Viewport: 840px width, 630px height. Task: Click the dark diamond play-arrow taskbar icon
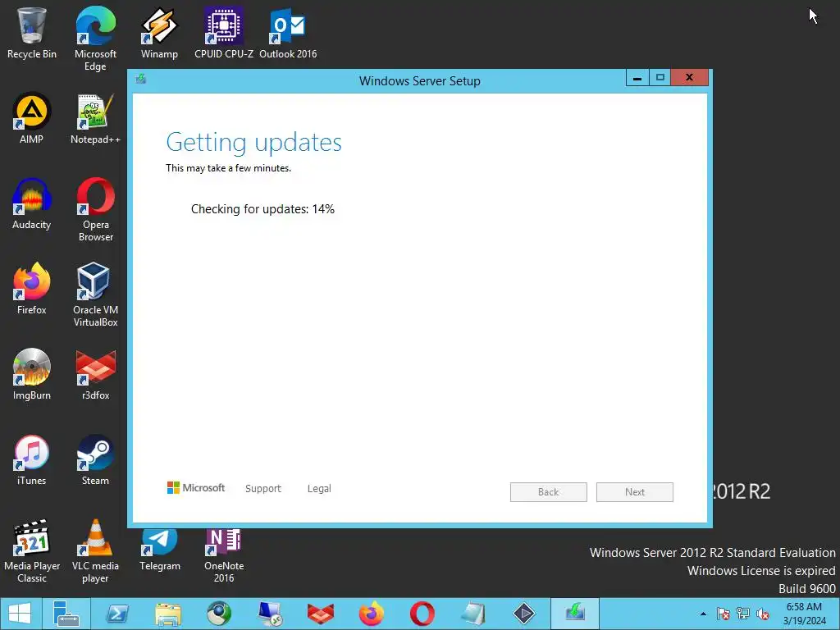523,614
